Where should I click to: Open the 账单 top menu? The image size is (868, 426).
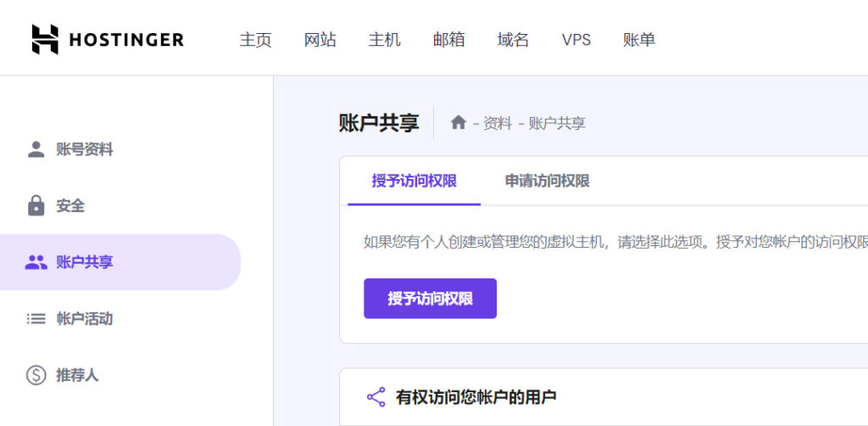pos(639,40)
